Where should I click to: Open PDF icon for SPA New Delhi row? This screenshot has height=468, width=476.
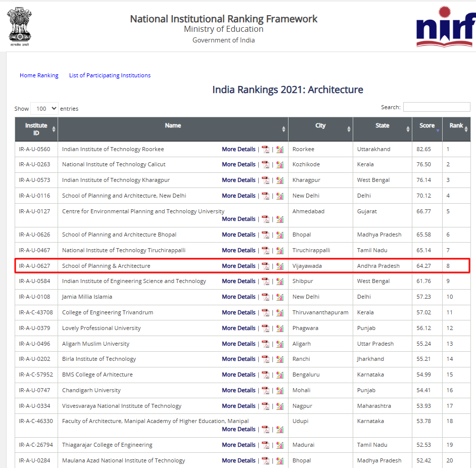(x=266, y=196)
